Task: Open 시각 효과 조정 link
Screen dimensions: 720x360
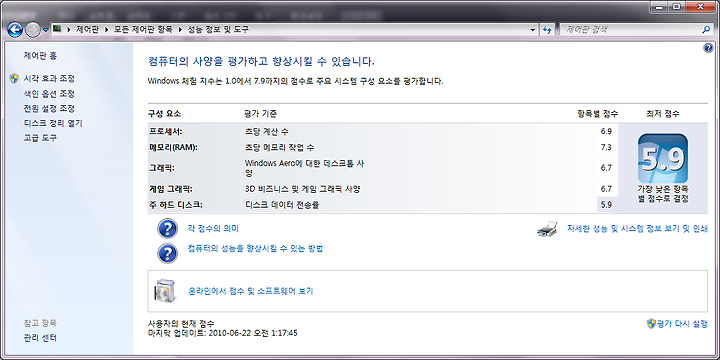Action: [49, 79]
